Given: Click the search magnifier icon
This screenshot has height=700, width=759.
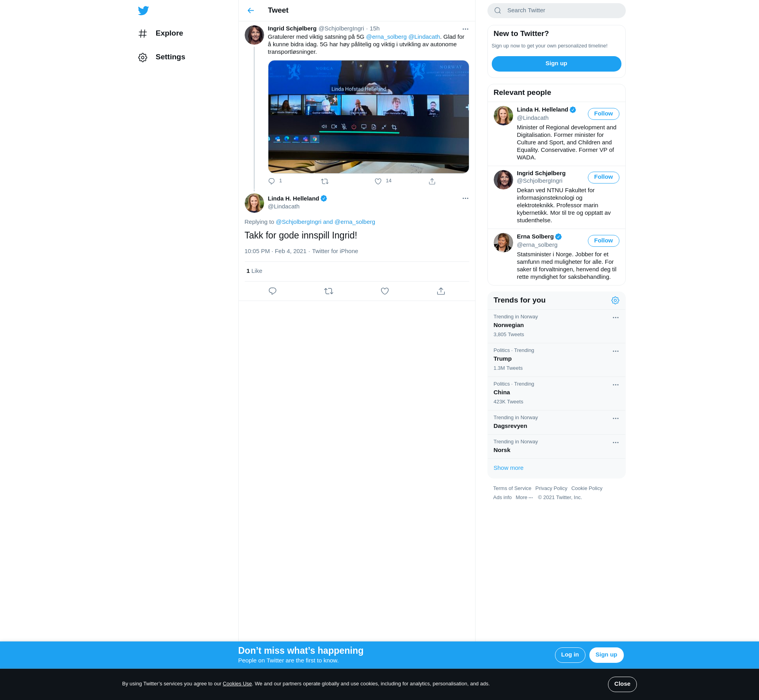Looking at the screenshot, I should coord(498,11).
